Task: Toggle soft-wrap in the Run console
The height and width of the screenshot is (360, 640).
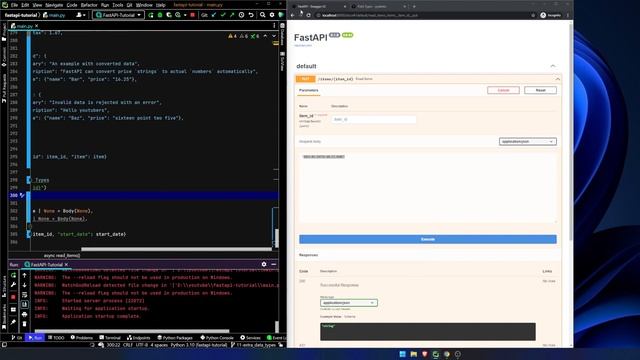Action: [24, 295]
